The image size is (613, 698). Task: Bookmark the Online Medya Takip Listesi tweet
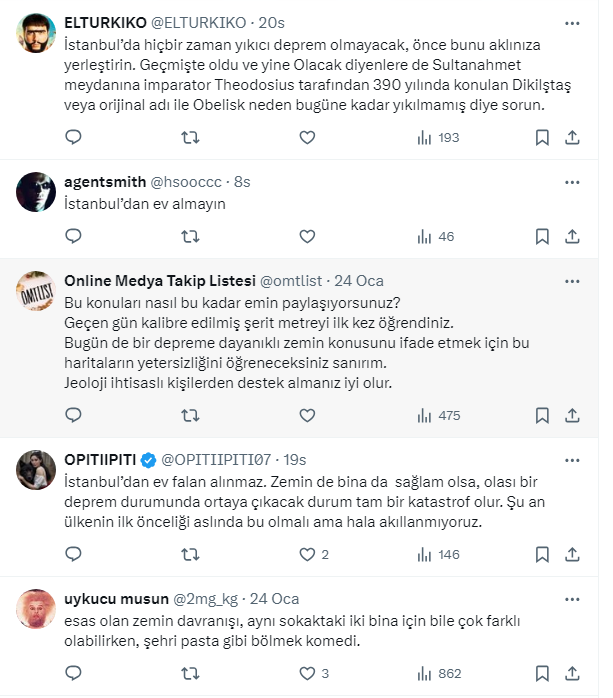coord(541,414)
